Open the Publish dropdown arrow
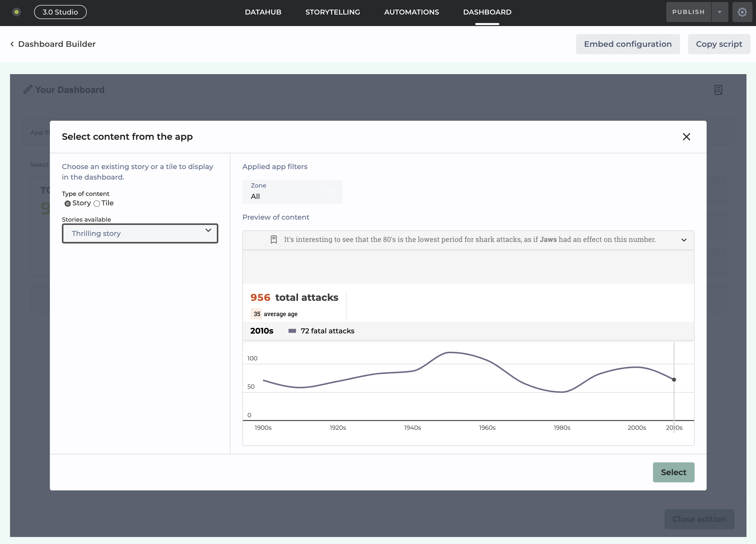This screenshot has height=544, width=756. click(x=720, y=12)
